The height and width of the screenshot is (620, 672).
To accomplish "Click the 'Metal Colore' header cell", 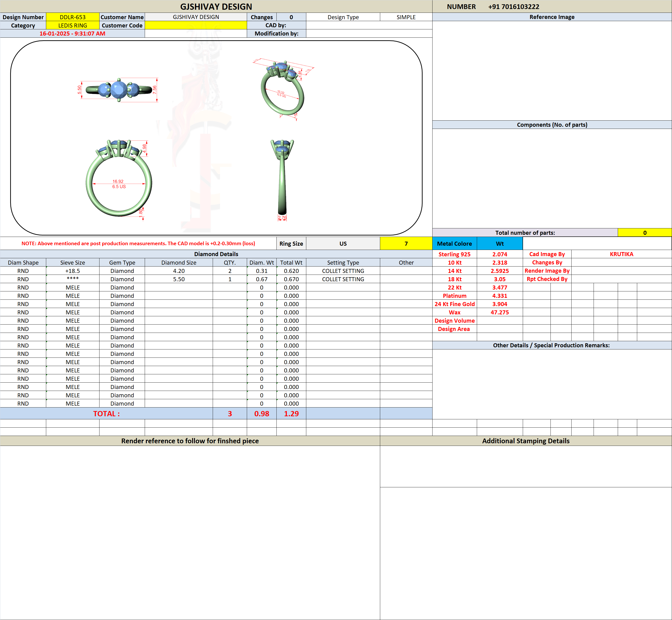I will pos(455,244).
